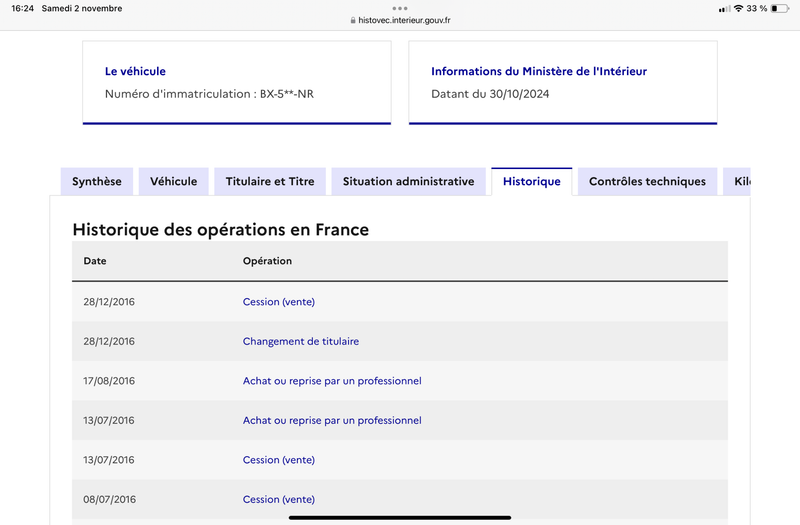Click the Numéro d'immatriculation BX-5**-NR text
Viewport: 800px width, 525px height.
point(209,94)
